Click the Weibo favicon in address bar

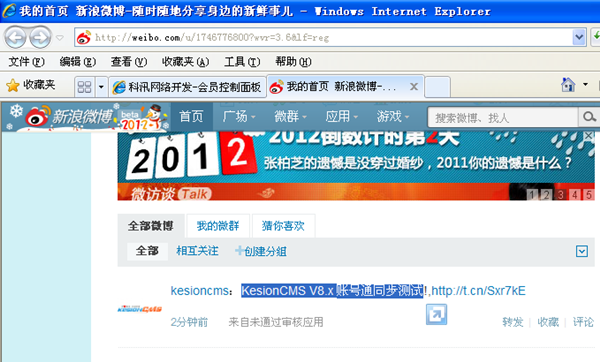point(84,38)
